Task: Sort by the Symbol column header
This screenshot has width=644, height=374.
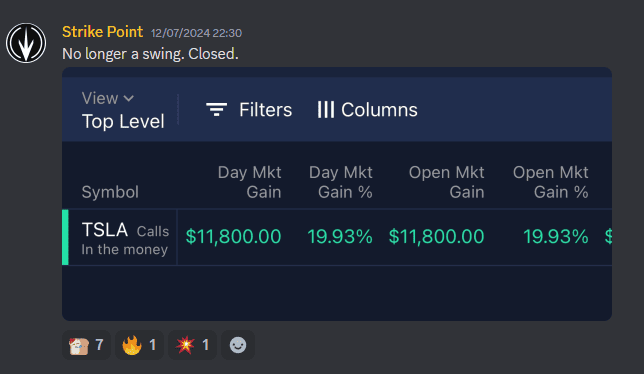Action: click(x=110, y=192)
